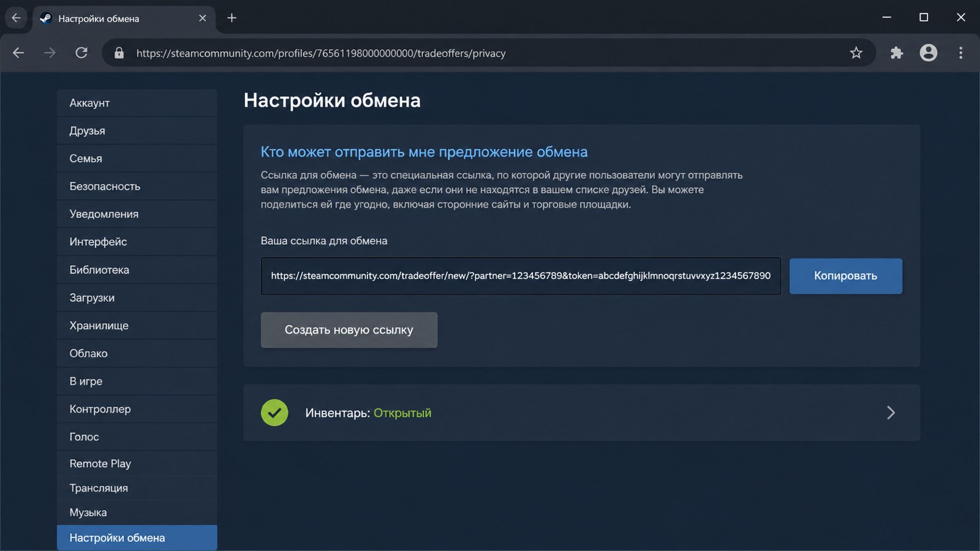The height and width of the screenshot is (551, 980).
Task: Go to Загрузки settings
Action: 137,298
